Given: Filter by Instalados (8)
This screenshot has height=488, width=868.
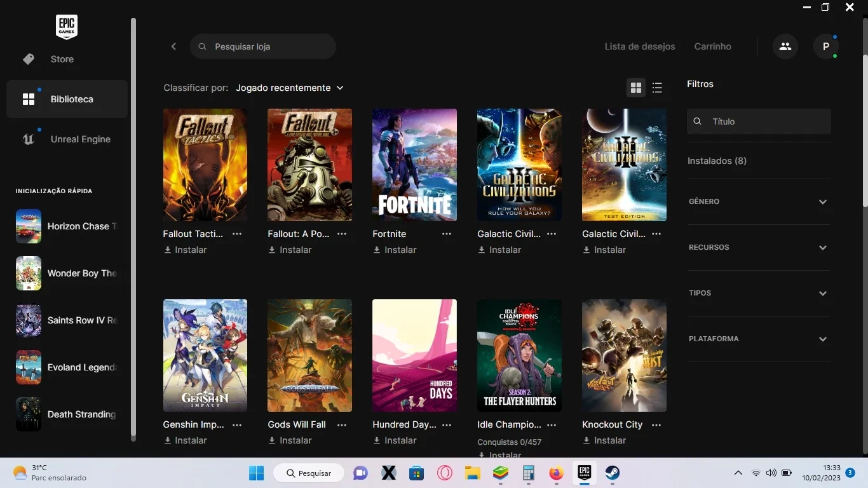Looking at the screenshot, I should pyautogui.click(x=717, y=161).
